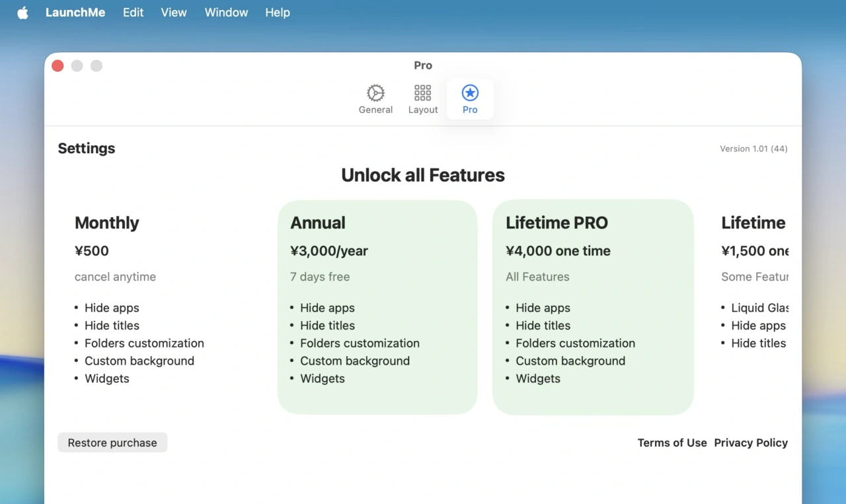Click the gear icon above General
Image resolution: width=846 pixels, height=504 pixels.
tap(375, 92)
